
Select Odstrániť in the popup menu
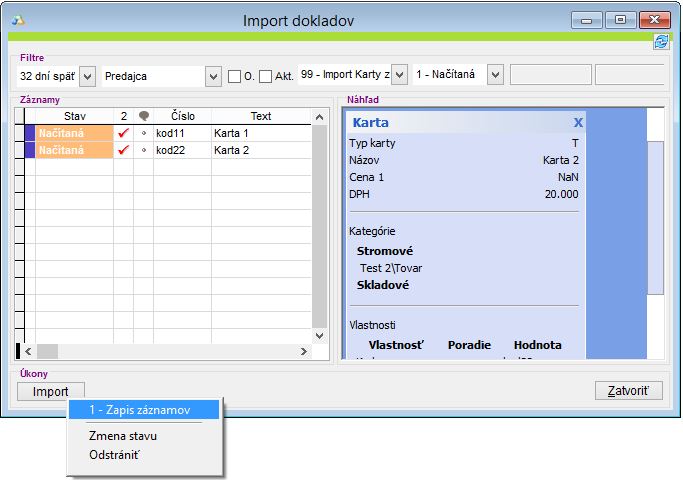116,455
